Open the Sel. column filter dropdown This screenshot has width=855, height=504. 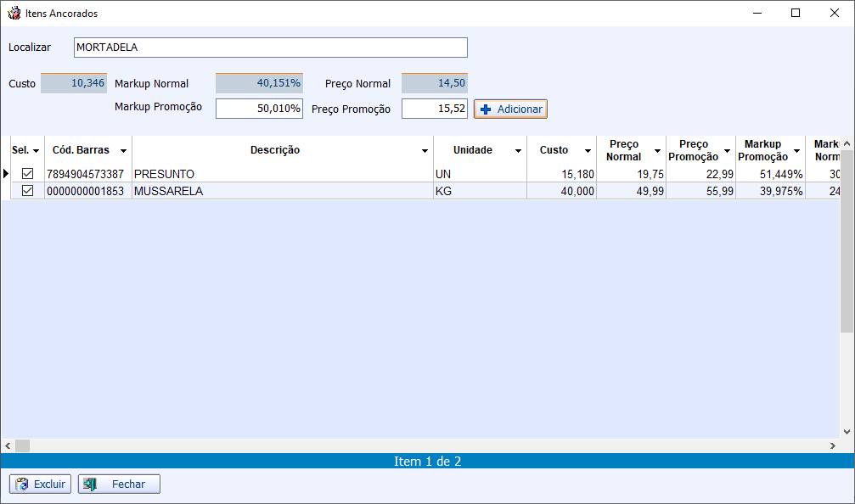point(36,151)
